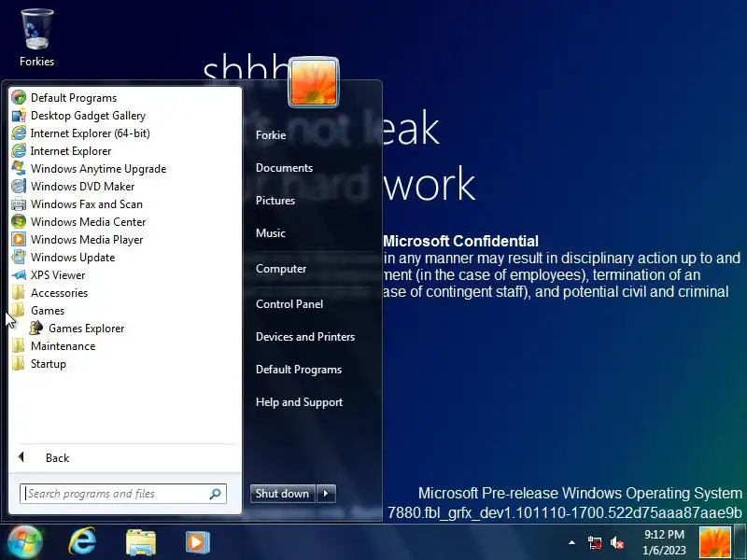The image size is (747, 560).
Task: Click the Start orb button
Action: pyautogui.click(x=25, y=542)
